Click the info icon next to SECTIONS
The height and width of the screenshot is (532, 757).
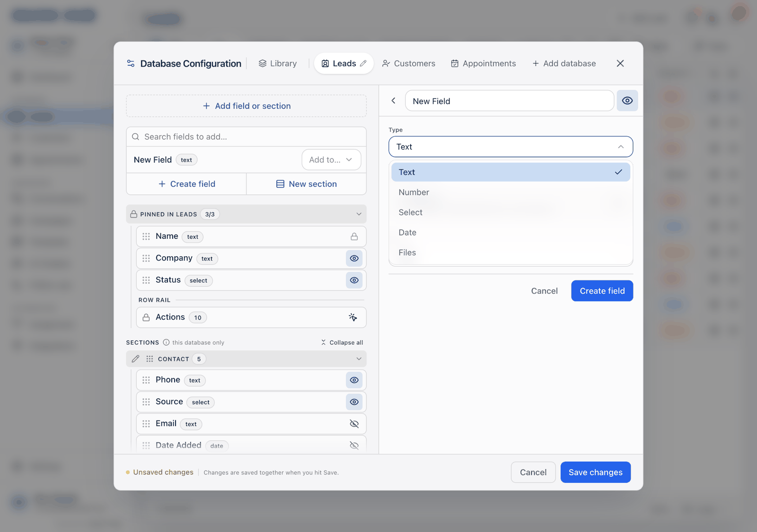coord(166,342)
